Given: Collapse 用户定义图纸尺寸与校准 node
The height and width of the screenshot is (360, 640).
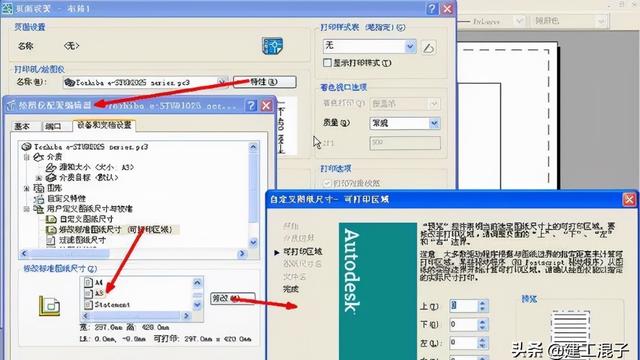Looking at the screenshot, I should (x=27, y=209).
